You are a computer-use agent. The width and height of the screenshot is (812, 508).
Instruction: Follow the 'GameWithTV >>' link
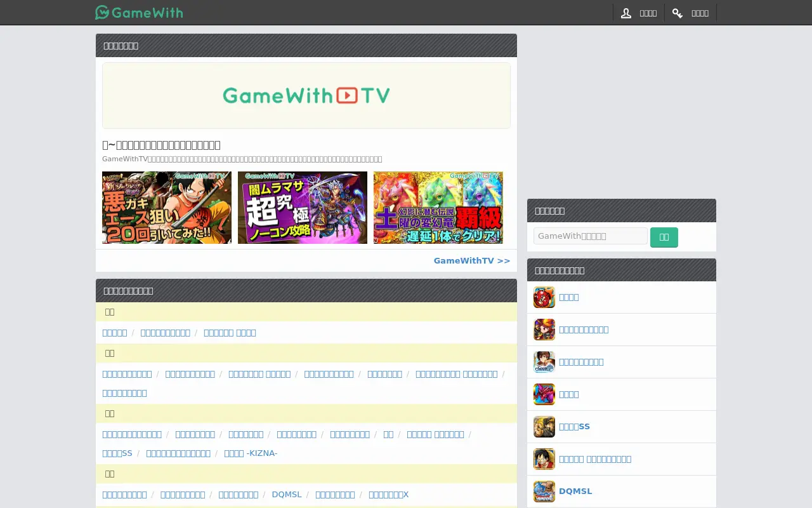[x=472, y=260]
